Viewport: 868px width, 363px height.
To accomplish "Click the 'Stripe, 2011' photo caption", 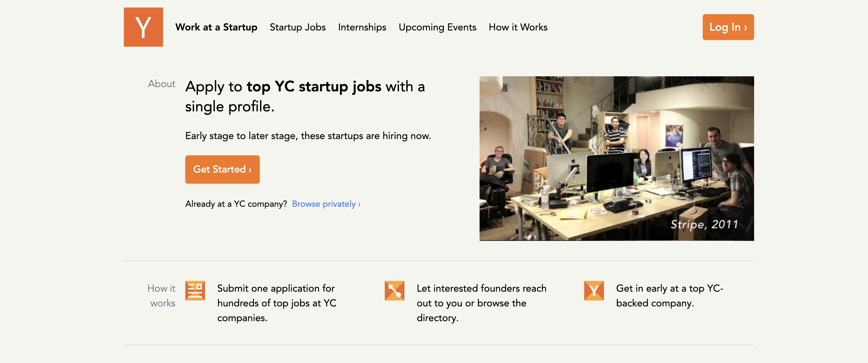I will 704,224.
